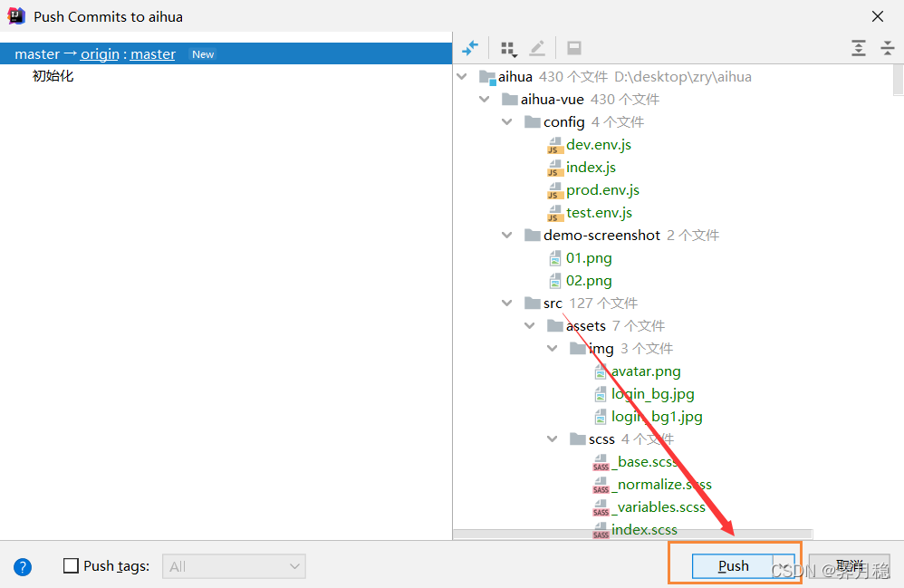Image resolution: width=904 pixels, height=588 pixels.
Task: Click the Expand All toolbar icon
Action: 859,48
